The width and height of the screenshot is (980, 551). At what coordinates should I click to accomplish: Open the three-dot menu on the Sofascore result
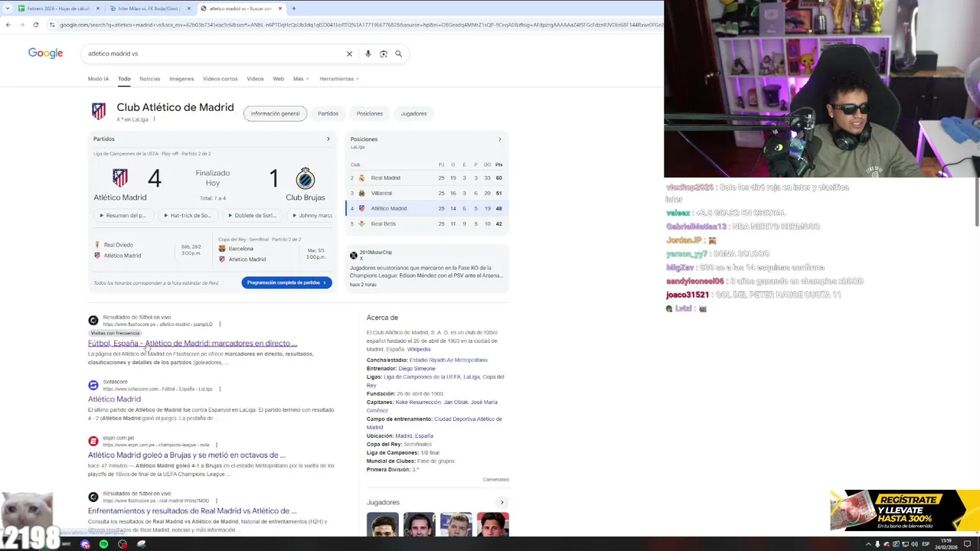220,389
